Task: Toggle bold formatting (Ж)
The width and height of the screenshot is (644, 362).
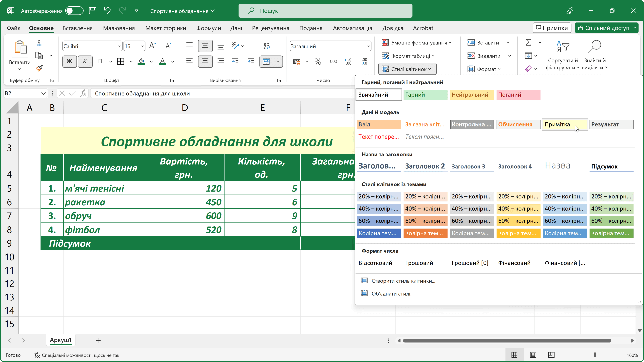Action: tap(69, 61)
